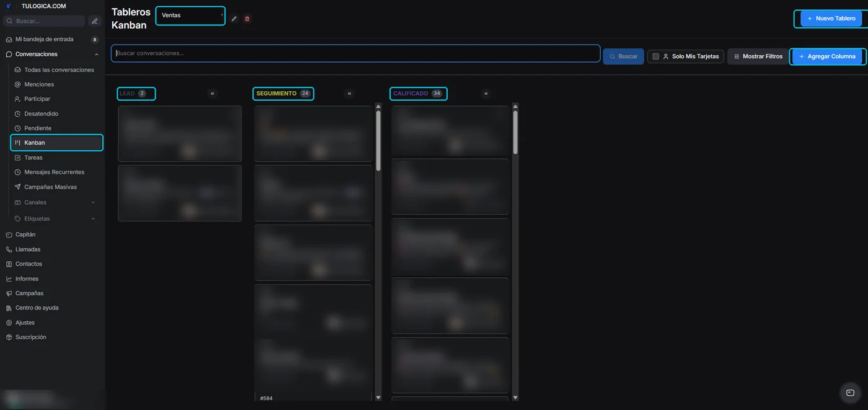The image size is (868, 410).
Task: Click the pencil edit board icon
Action: [x=234, y=19]
